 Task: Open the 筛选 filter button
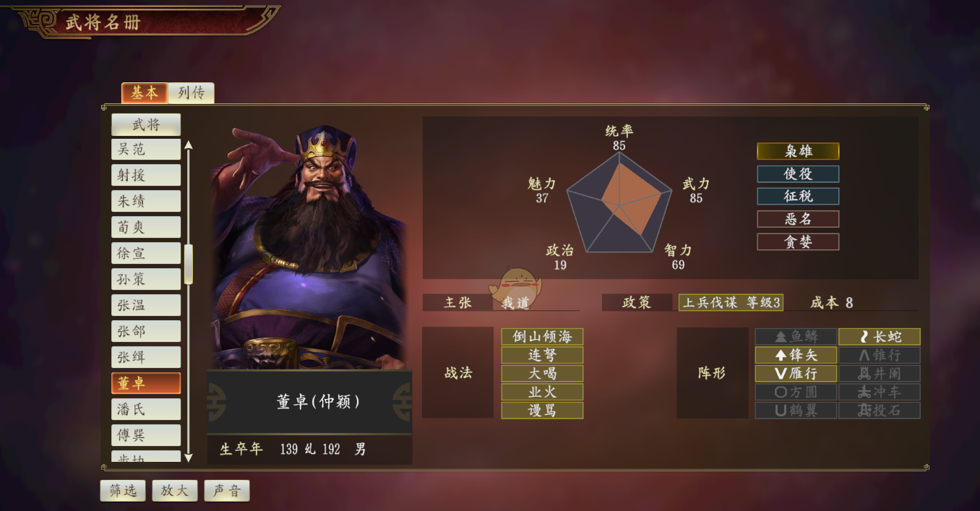tap(123, 491)
